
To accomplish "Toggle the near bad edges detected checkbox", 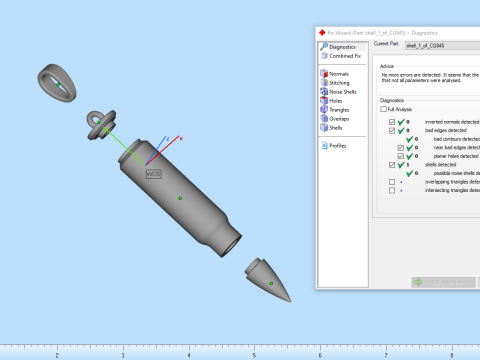I will tap(401, 148).
